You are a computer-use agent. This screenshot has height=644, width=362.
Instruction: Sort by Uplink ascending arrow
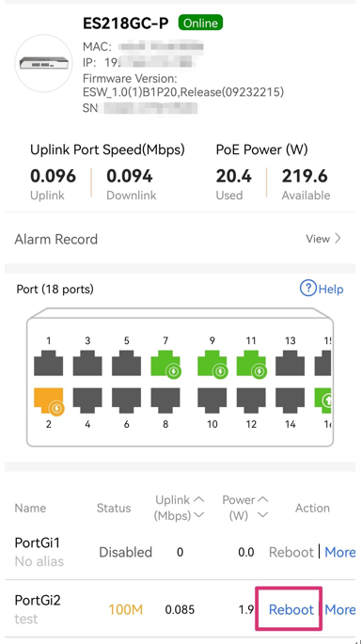point(199,500)
